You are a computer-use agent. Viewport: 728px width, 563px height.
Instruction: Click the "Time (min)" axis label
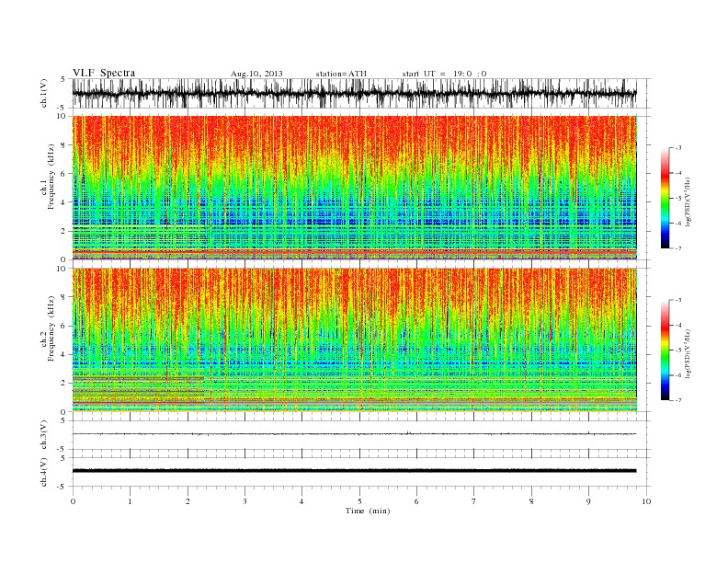pos(368,511)
